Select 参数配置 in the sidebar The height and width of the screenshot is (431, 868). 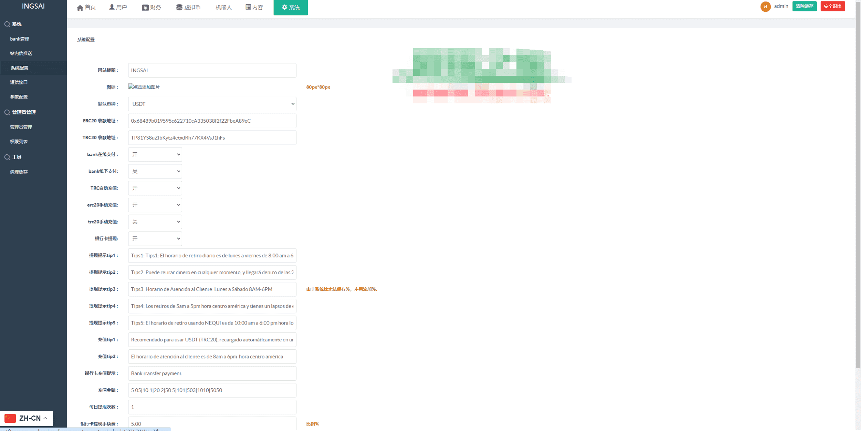coord(19,97)
